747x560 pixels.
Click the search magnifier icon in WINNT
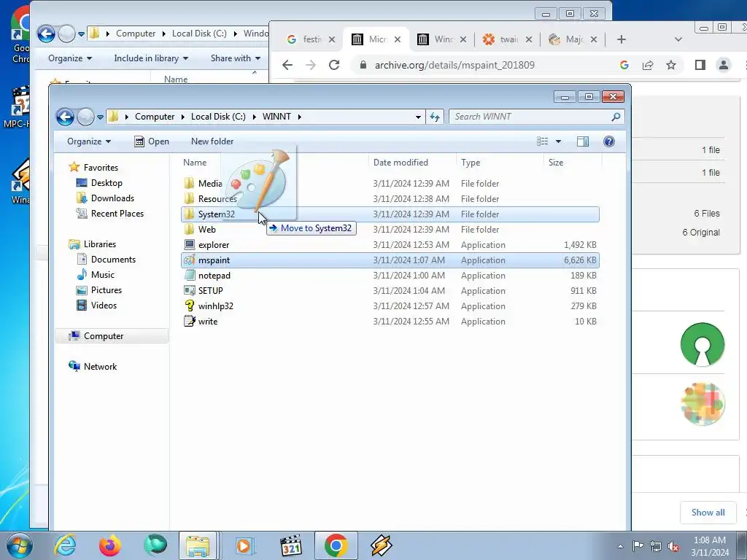(x=616, y=117)
